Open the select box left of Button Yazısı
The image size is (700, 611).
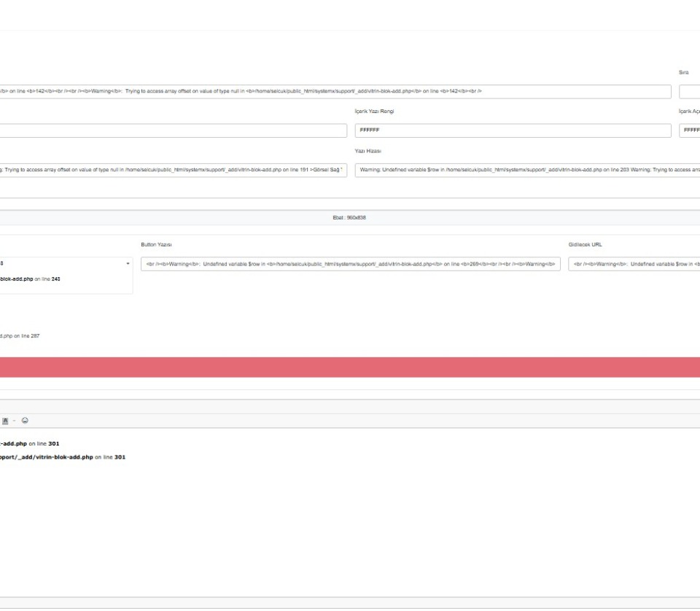click(x=66, y=263)
